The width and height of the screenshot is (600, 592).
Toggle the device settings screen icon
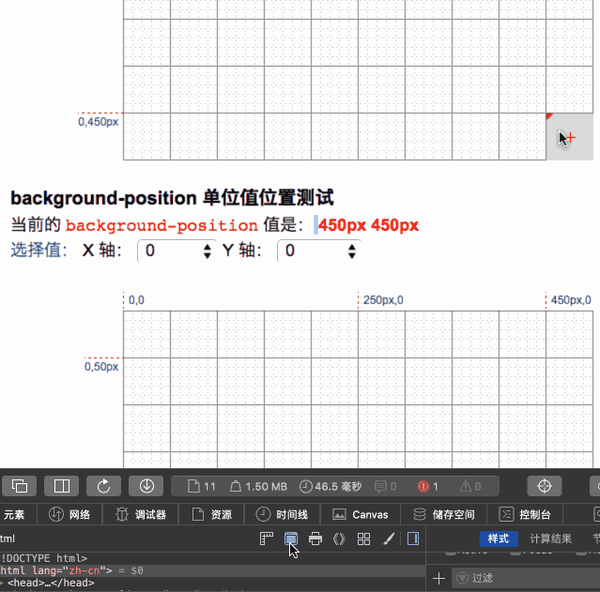[x=291, y=539]
